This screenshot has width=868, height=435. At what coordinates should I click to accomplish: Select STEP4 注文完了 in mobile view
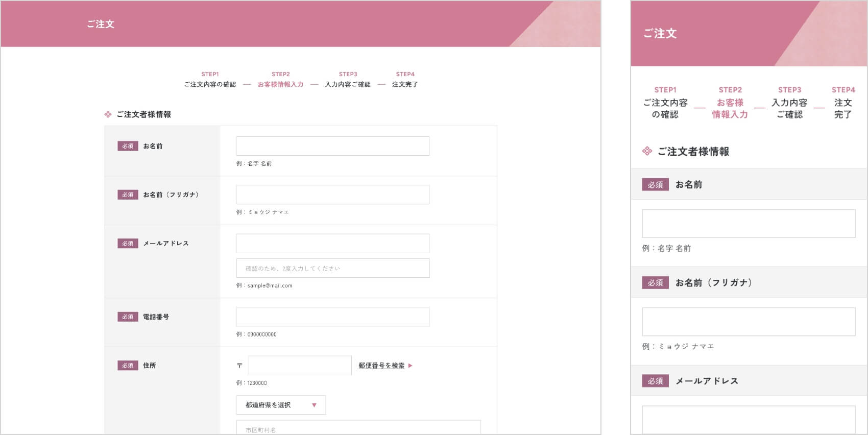pyautogui.click(x=843, y=103)
